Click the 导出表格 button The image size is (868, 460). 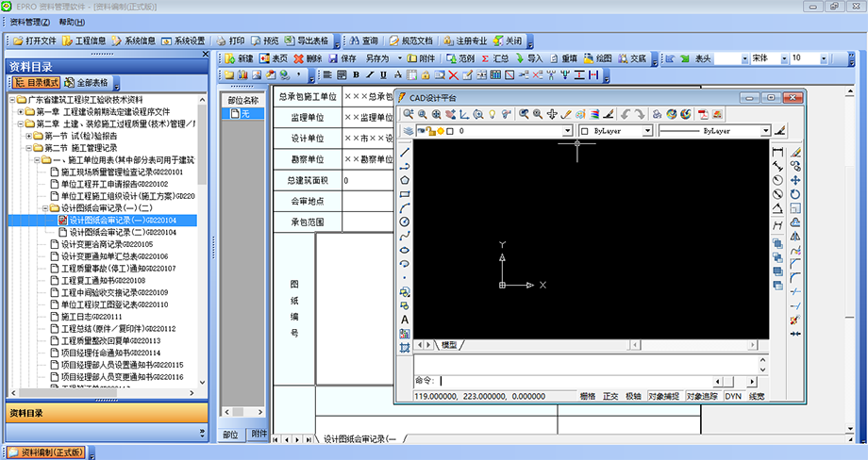point(307,41)
